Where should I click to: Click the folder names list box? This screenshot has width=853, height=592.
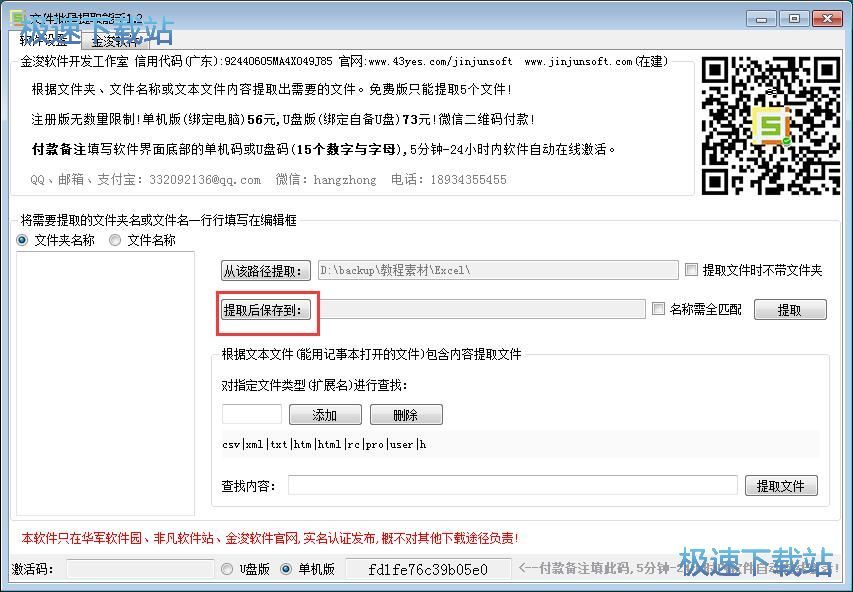[x=106, y=383]
